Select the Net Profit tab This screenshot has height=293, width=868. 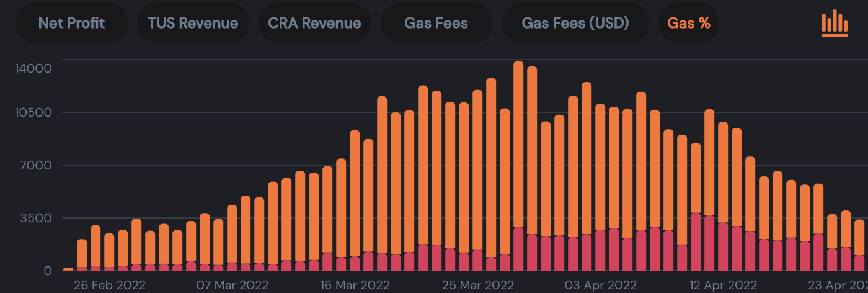click(x=71, y=23)
